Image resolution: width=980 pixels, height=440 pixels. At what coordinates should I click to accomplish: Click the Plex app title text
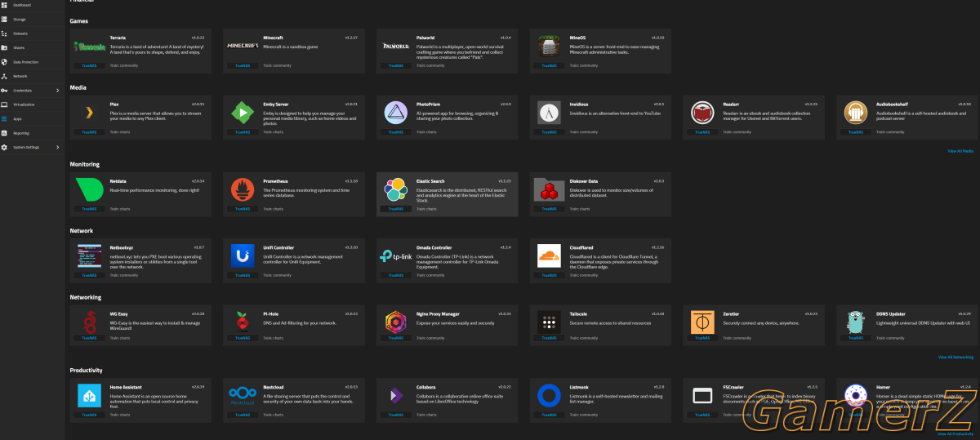pyautogui.click(x=114, y=104)
